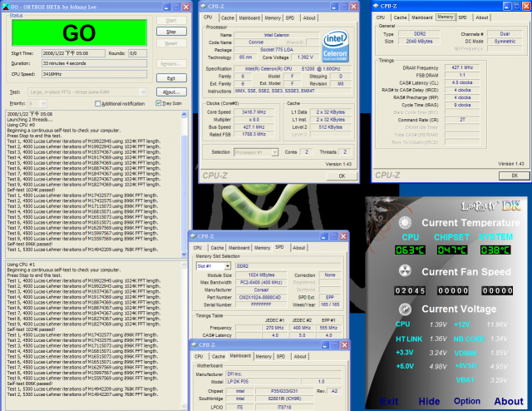Click the green GO status indicator
This screenshot has width=532, height=411.
[80, 33]
